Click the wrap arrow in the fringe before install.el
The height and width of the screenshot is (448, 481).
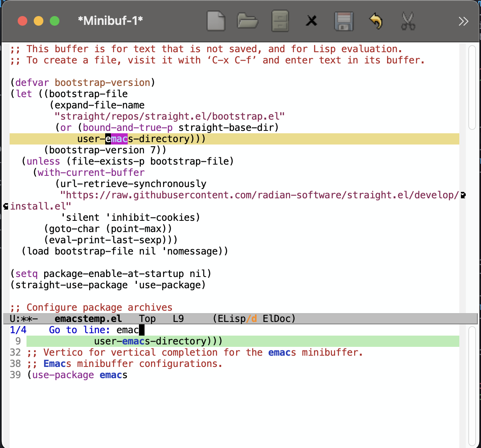point(6,206)
